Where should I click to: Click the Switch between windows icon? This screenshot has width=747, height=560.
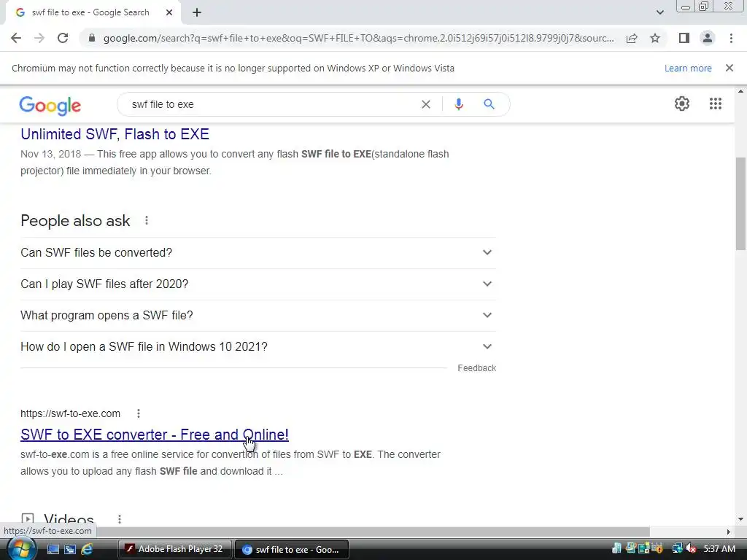70,550
